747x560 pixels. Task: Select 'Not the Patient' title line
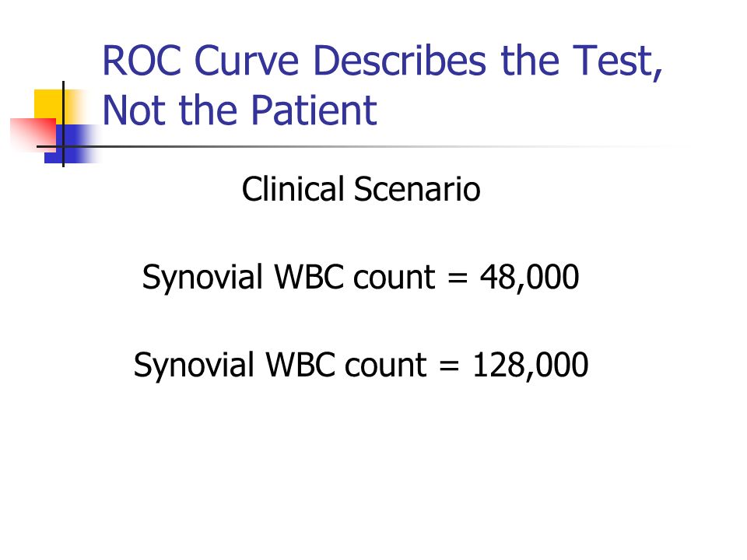240,110
